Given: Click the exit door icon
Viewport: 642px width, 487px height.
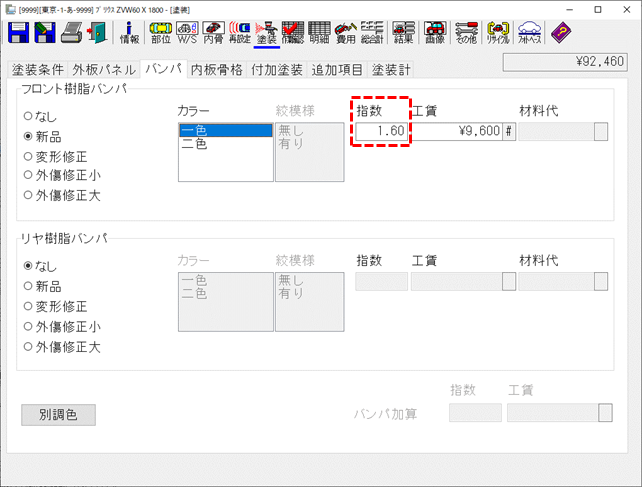Looking at the screenshot, I should click(x=97, y=34).
